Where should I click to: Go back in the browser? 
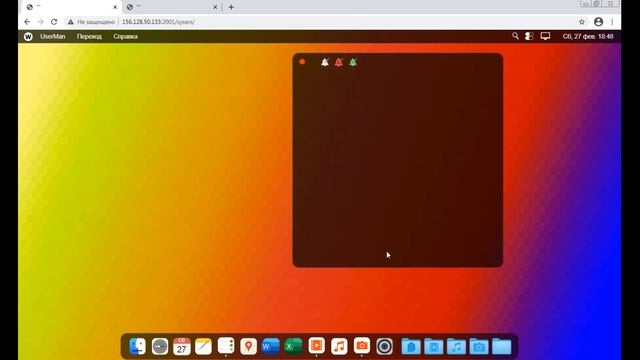coord(27,22)
